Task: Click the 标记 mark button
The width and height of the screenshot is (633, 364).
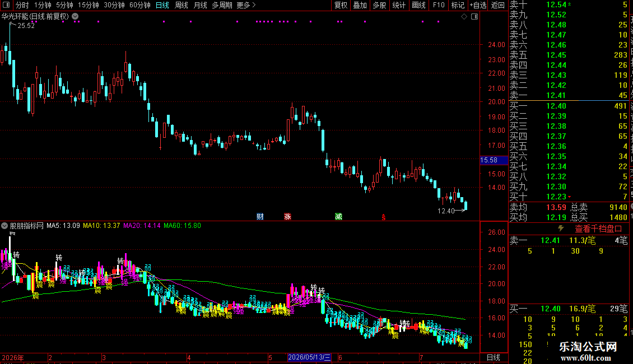Action: coord(458,5)
